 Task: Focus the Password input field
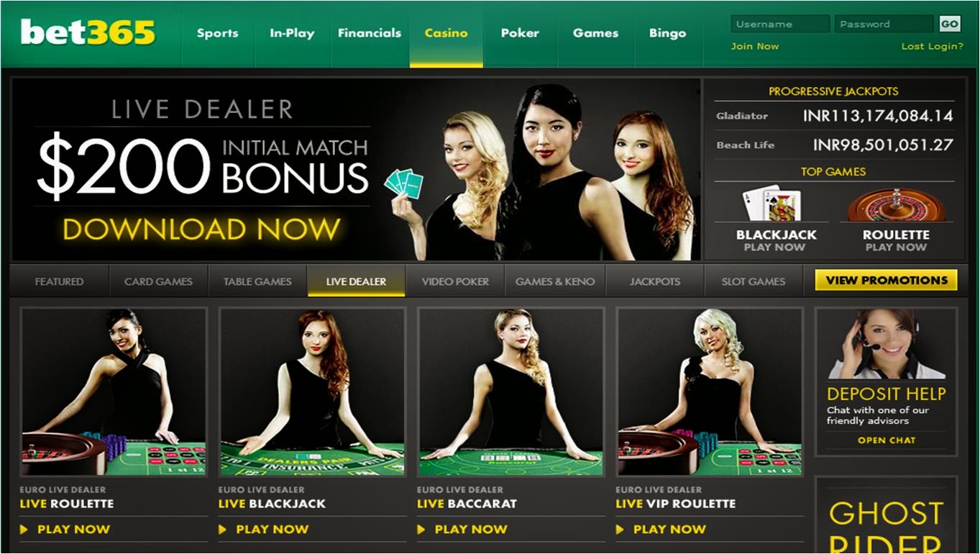884,24
